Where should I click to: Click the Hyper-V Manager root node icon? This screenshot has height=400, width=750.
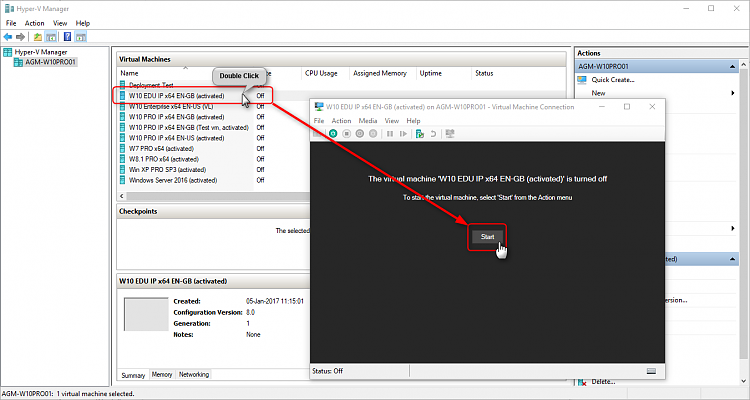pyautogui.click(x=8, y=52)
